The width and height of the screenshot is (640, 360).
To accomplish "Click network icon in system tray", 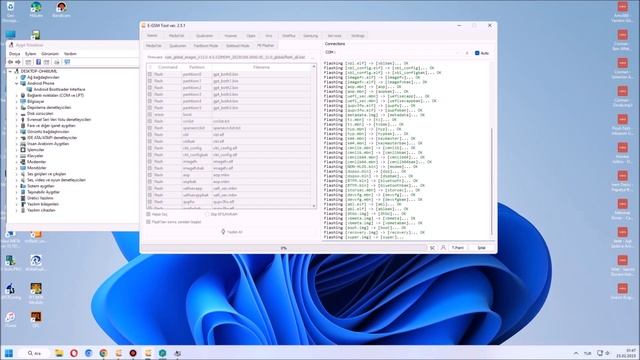I will 600,353.
